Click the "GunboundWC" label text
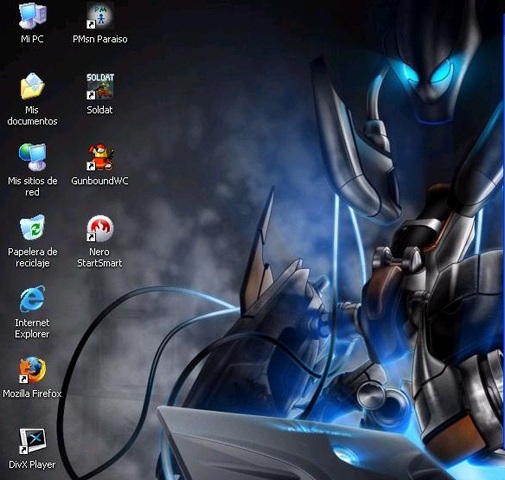Screen dimensions: 505x480 100,181
